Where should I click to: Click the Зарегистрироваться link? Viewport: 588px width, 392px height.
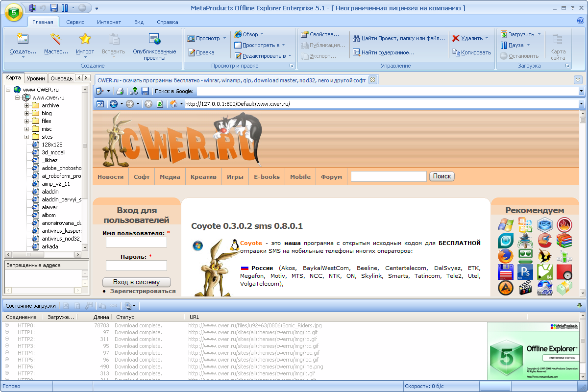143,291
